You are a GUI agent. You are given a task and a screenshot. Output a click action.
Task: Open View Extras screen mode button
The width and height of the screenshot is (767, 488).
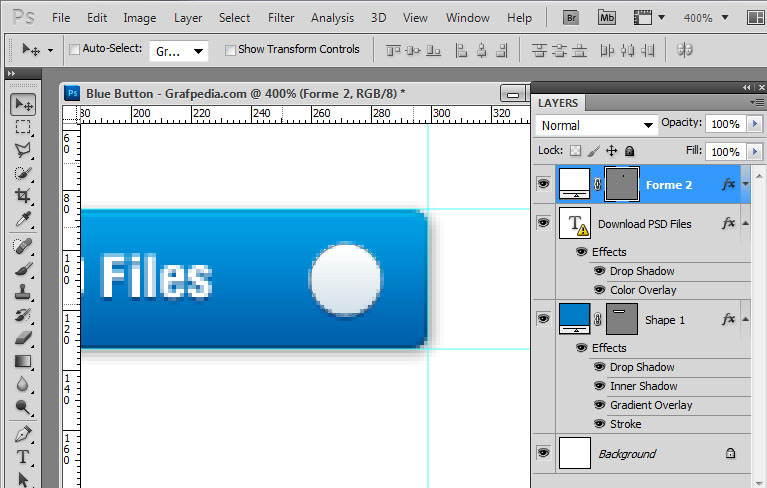(x=649, y=18)
